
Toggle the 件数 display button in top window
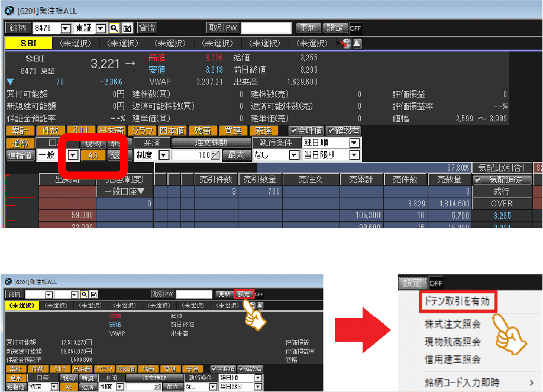click(x=50, y=131)
